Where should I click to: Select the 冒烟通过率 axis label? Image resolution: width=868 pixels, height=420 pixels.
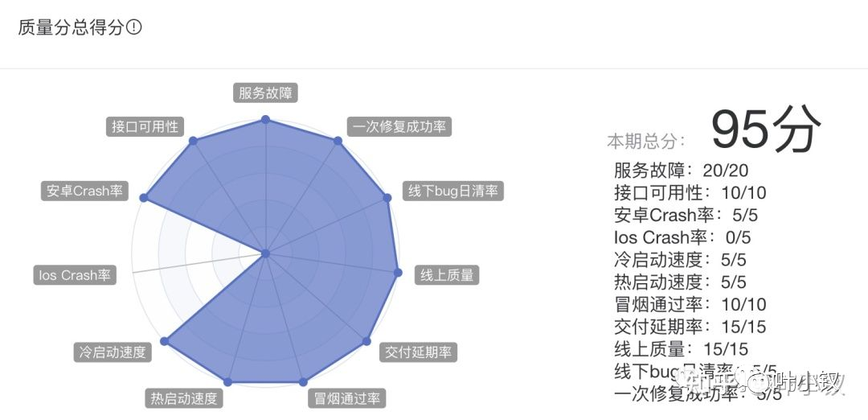(346, 398)
